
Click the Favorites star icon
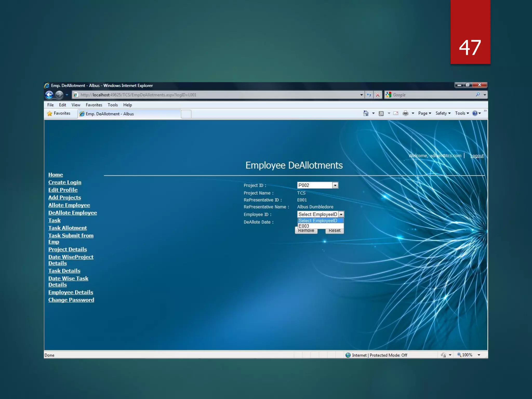coord(50,114)
